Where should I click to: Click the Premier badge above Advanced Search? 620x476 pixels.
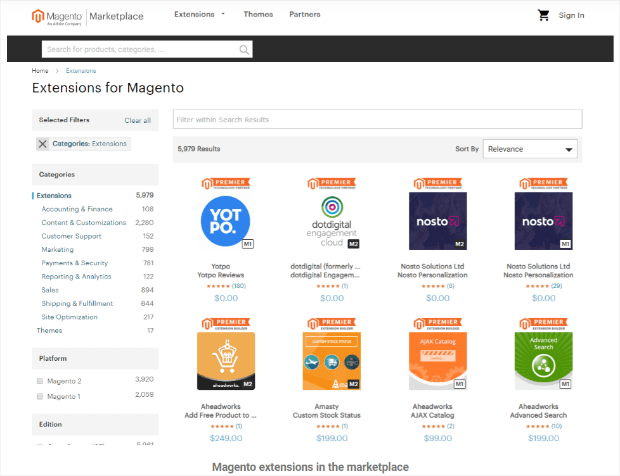[543, 324]
